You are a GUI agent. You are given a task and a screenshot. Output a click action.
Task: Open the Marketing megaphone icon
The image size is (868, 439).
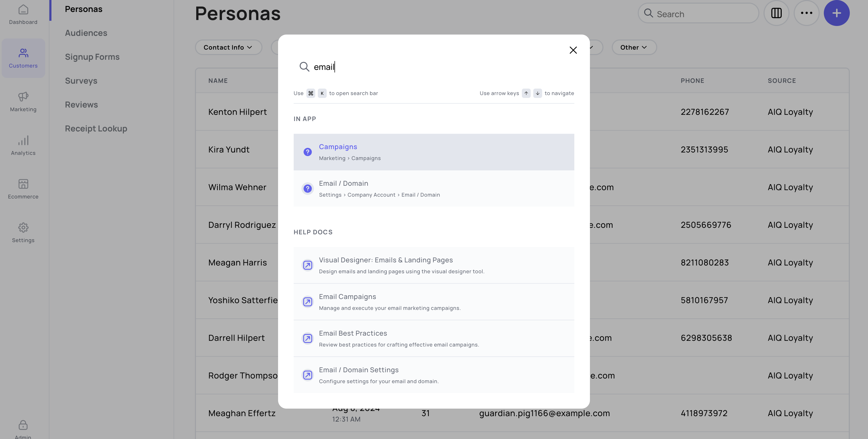[x=23, y=97]
